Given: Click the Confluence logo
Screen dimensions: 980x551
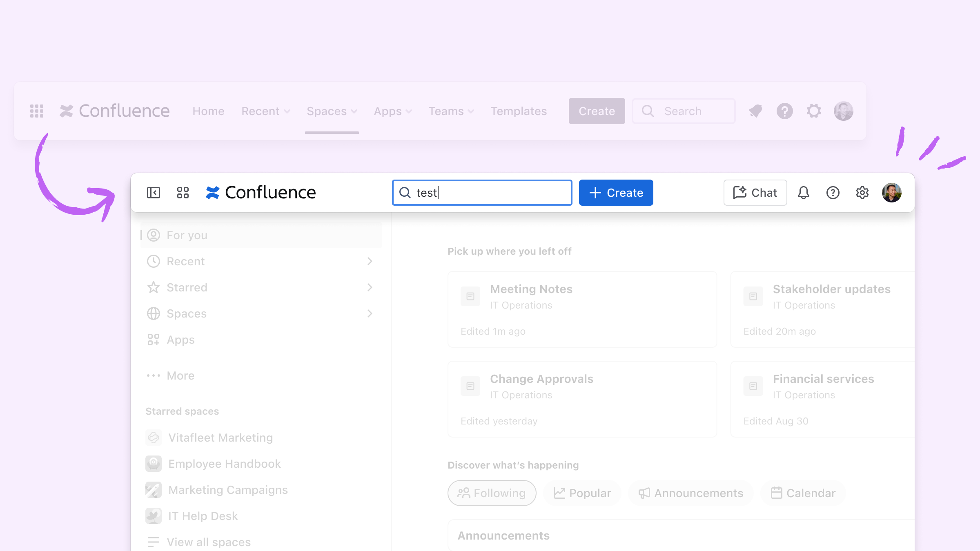Looking at the screenshot, I should (x=261, y=192).
